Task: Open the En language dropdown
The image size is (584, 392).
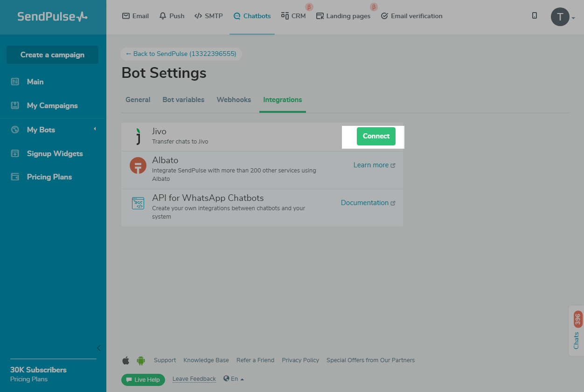Action: 234,379
